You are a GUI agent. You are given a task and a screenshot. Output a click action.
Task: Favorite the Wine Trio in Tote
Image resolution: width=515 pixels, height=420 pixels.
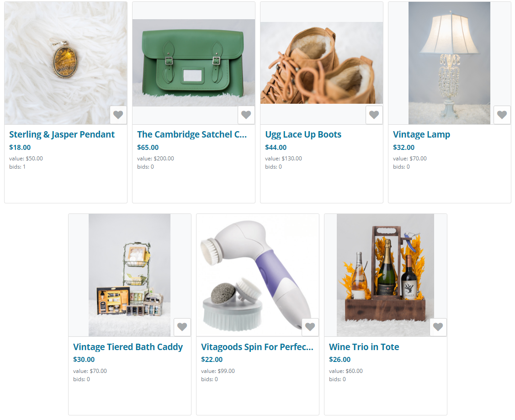(438, 327)
